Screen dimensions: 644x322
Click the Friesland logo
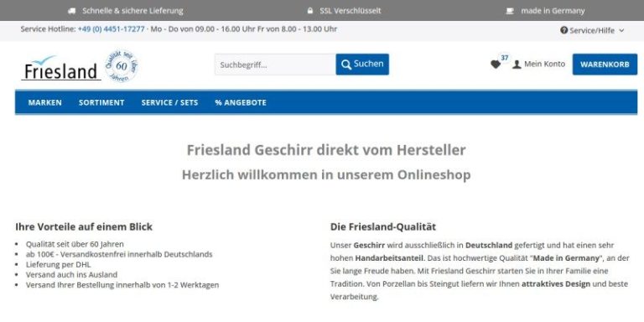[60, 68]
